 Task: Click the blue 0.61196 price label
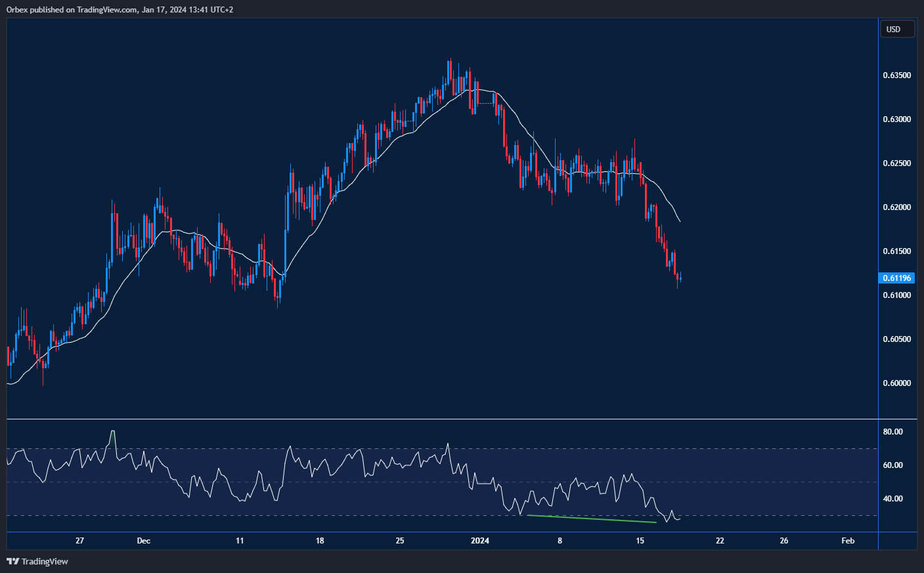tap(896, 278)
